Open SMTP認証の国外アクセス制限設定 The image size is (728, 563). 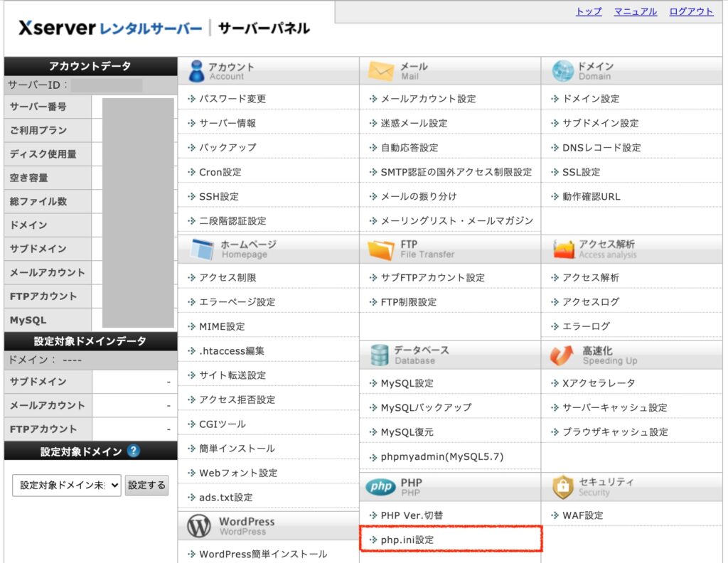(x=456, y=172)
